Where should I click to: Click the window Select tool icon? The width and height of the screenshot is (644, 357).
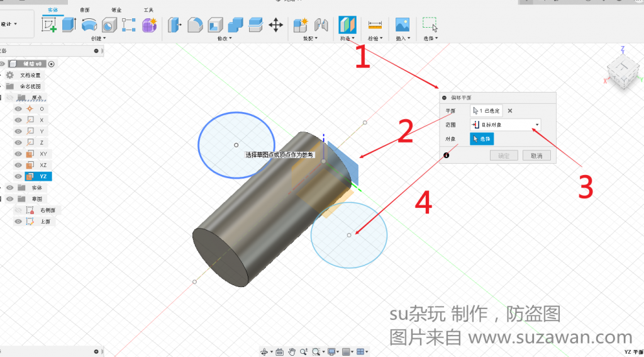pos(430,25)
